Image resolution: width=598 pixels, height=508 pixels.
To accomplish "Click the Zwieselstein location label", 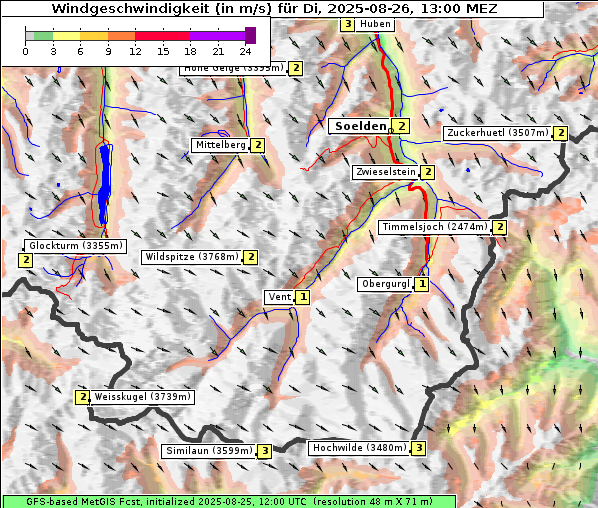I will click(386, 172).
